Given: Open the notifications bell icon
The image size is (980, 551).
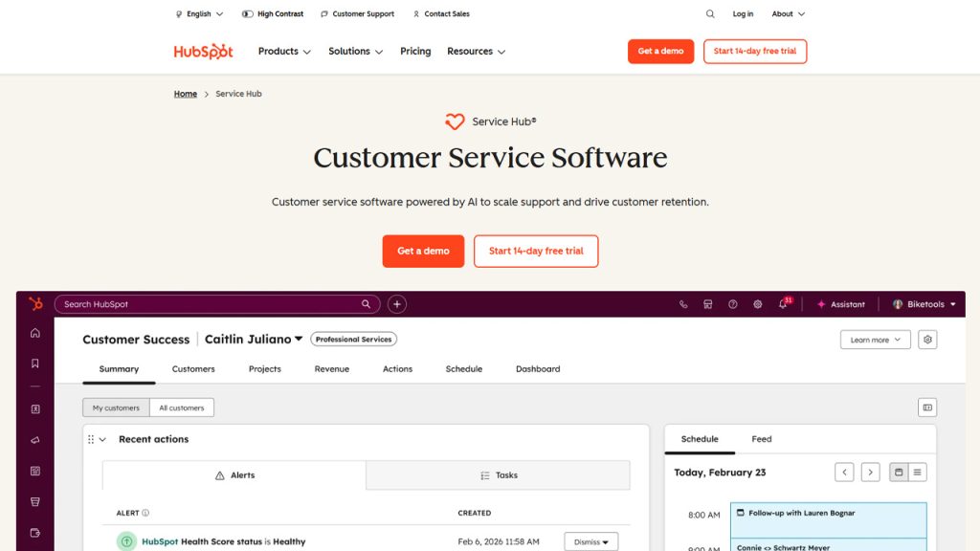Looking at the screenshot, I should click(783, 304).
